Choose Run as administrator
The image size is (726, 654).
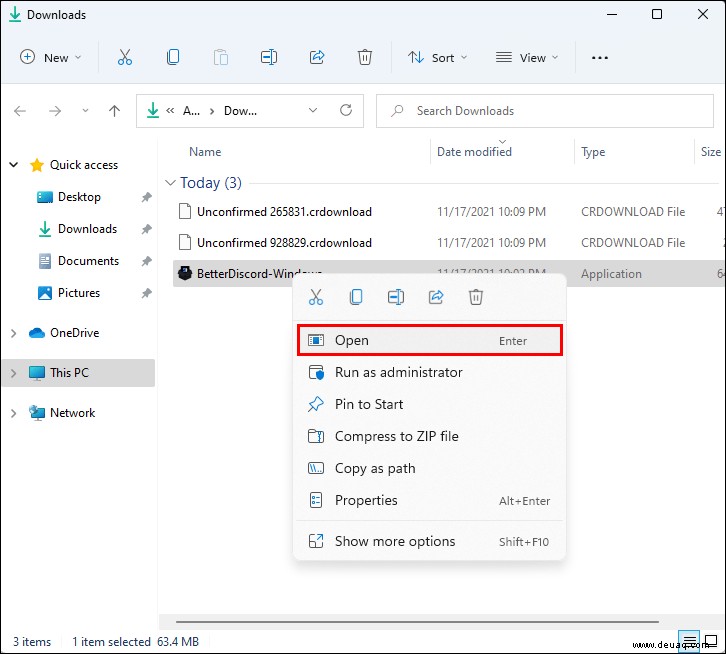coord(430,372)
